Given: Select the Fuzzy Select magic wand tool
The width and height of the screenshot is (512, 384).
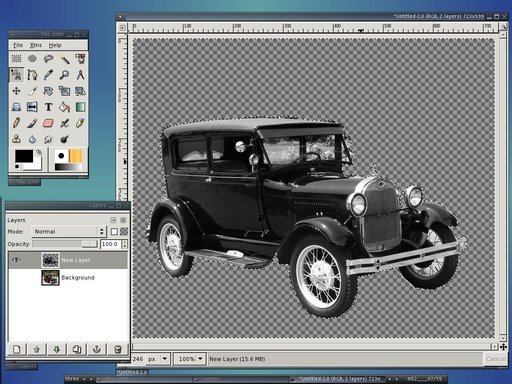Looking at the screenshot, I should point(64,59).
